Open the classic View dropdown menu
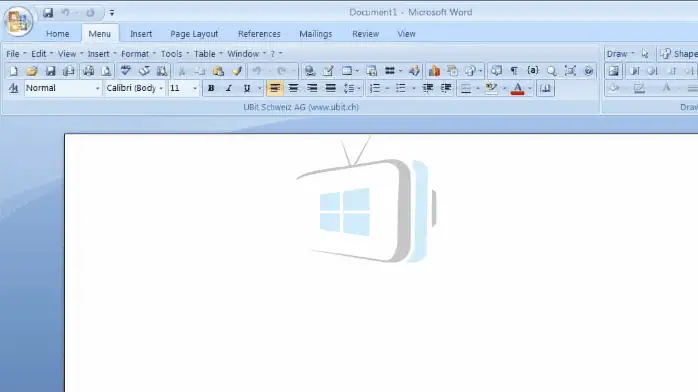Viewport: 698px width, 392px height. click(70, 54)
